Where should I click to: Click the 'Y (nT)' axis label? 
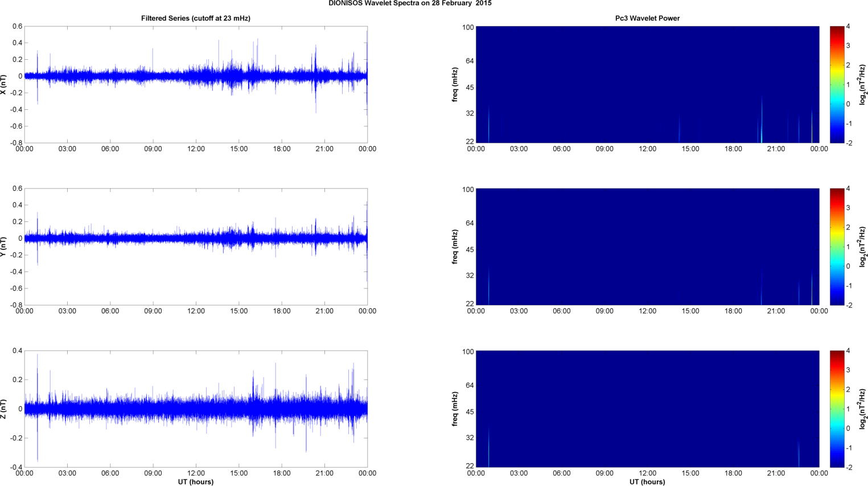click(4, 247)
